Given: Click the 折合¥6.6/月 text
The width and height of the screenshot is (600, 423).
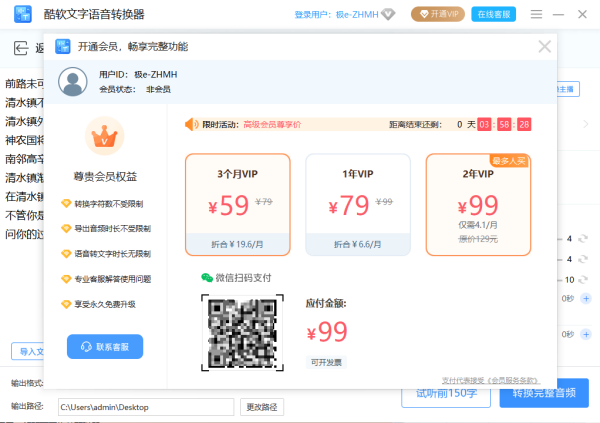Looking at the screenshot, I should tap(357, 244).
